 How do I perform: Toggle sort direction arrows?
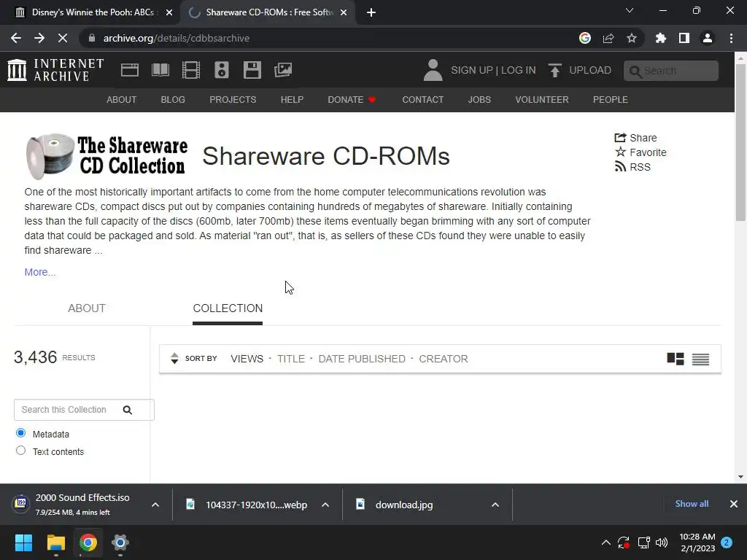174,359
